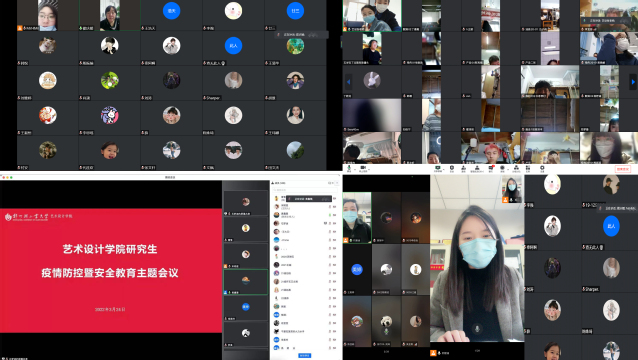Go to next gallery page right arrow
This screenshot has height=360, width=638.
(x=633, y=82)
